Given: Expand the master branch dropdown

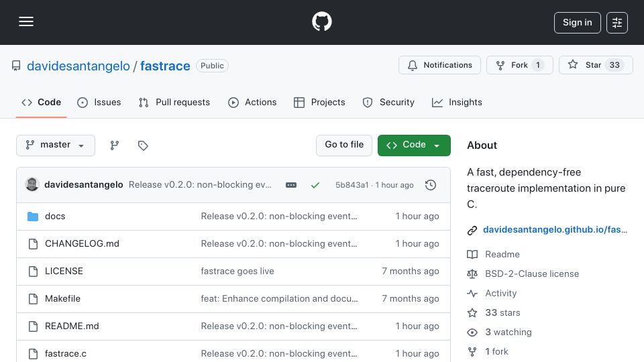Looking at the screenshot, I should tap(56, 145).
